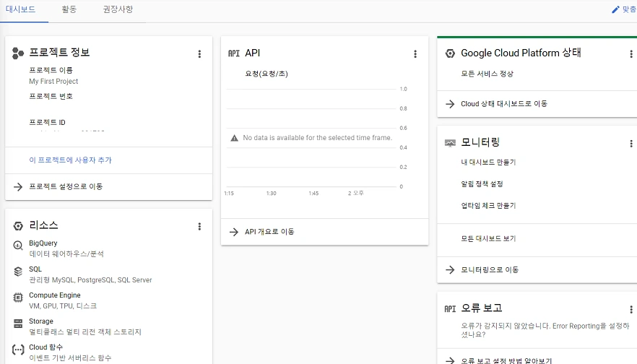Open 리소스 card overflow menu

(x=199, y=226)
